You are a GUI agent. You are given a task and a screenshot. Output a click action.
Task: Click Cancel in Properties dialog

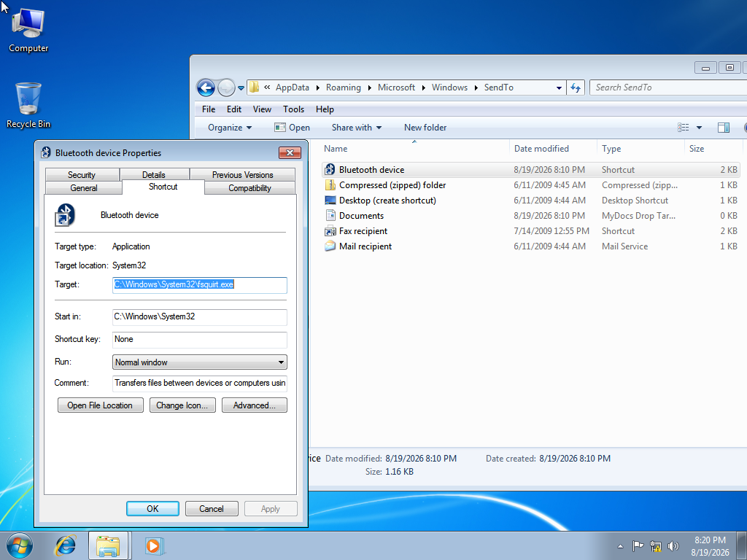pos(212,508)
